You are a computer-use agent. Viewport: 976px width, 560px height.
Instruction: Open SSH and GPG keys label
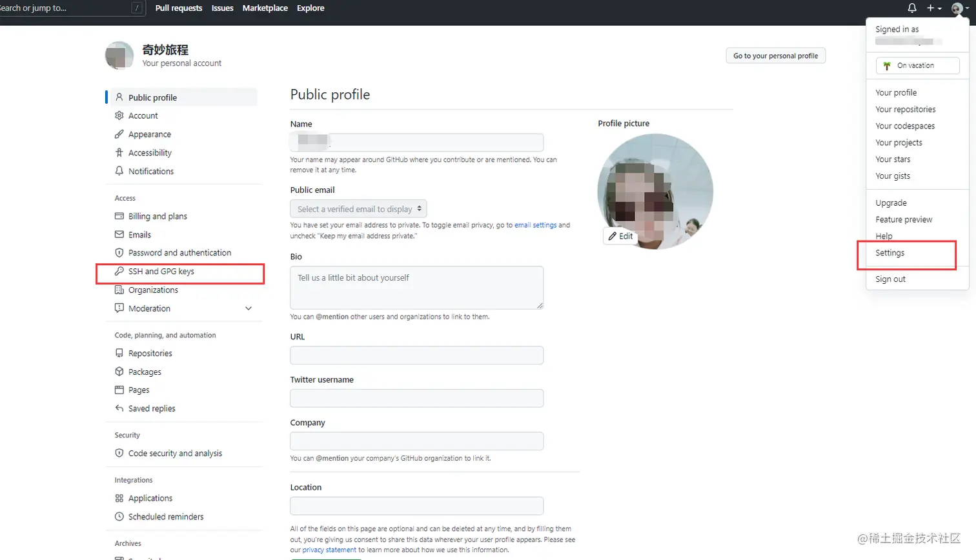161,272
